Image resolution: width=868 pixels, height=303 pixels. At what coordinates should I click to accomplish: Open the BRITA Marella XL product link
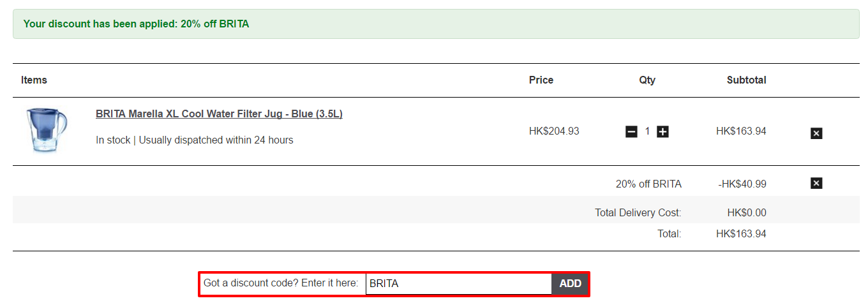point(219,114)
